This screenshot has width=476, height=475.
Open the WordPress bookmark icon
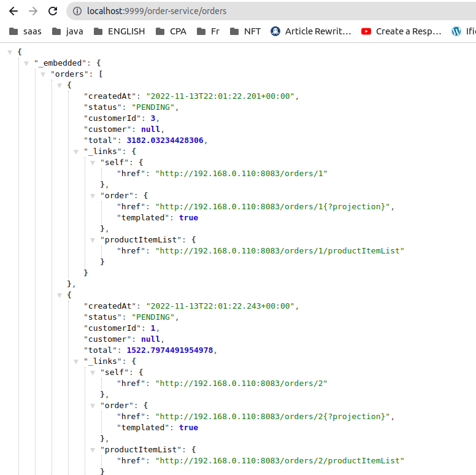[456, 31]
